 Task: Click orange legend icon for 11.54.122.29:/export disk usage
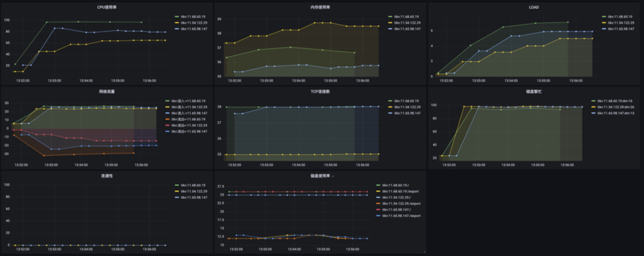point(378,204)
